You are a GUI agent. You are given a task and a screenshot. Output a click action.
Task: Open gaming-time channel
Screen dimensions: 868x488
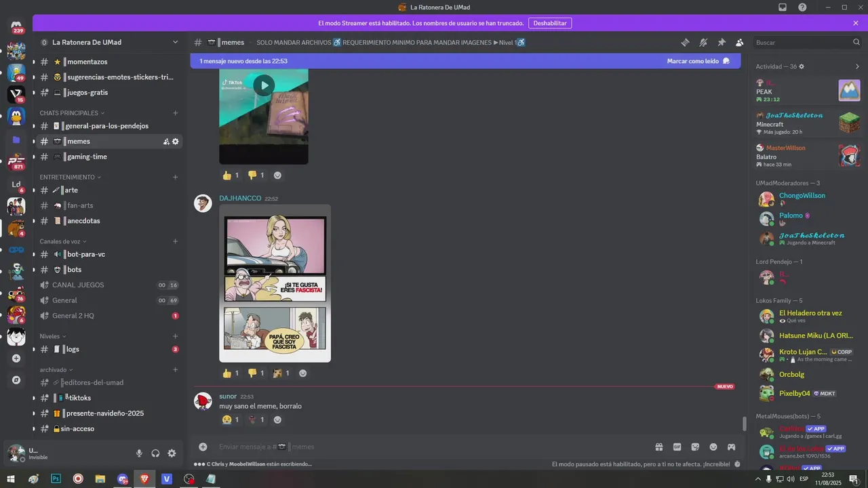(x=109, y=157)
